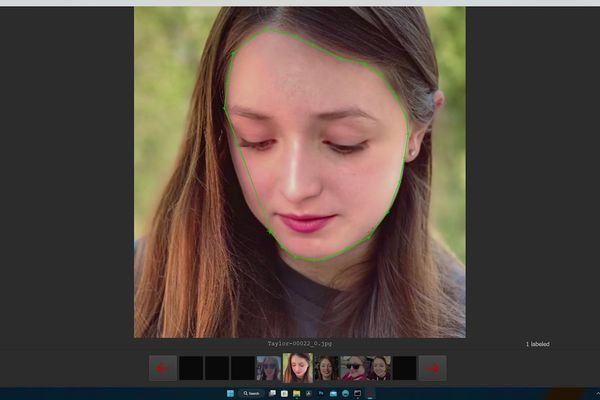Click the round teal app icon in taskbar
This screenshot has width=600, height=400.
pyautogui.click(x=344, y=394)
